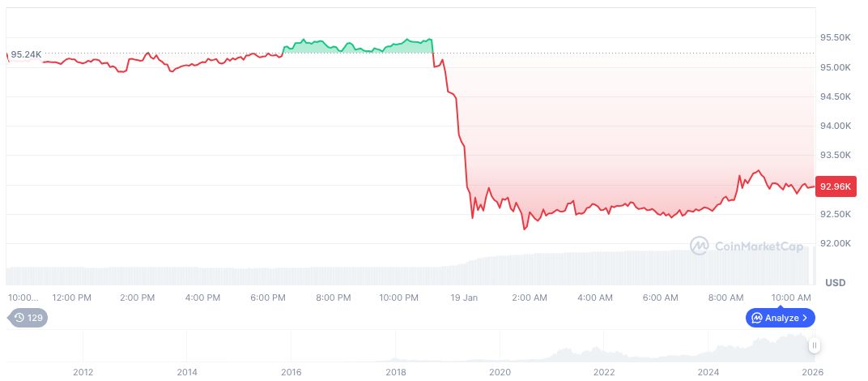
Task: Click the CoinMarketCap watermark logo
Action: click(x=700, y=246)
